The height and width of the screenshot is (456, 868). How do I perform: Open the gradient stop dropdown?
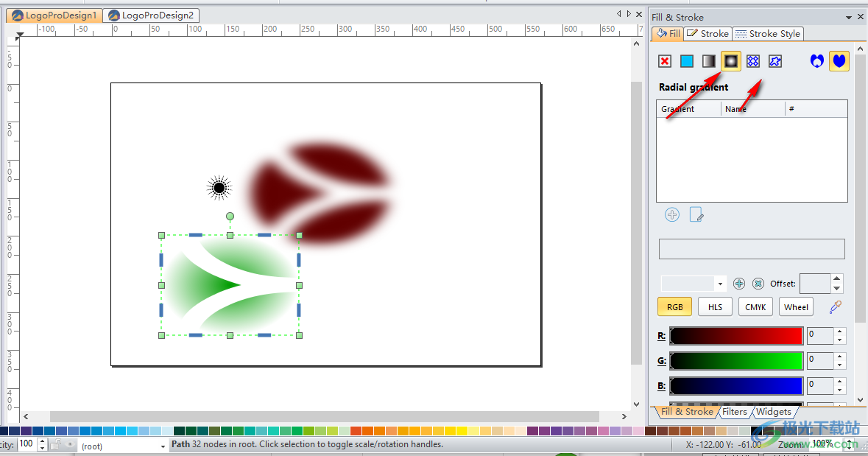719,283
